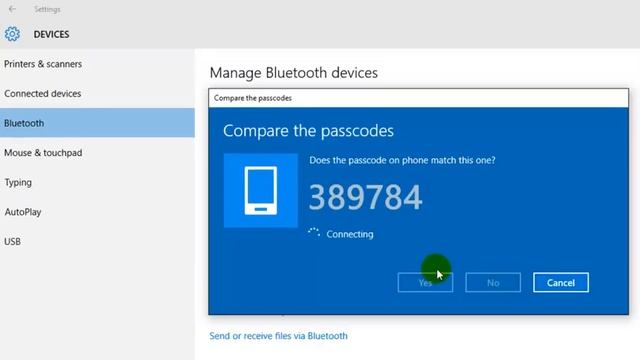640x360 pixels.
Task: Click the Compare the passcodes heading
Action: click(308, 131)
